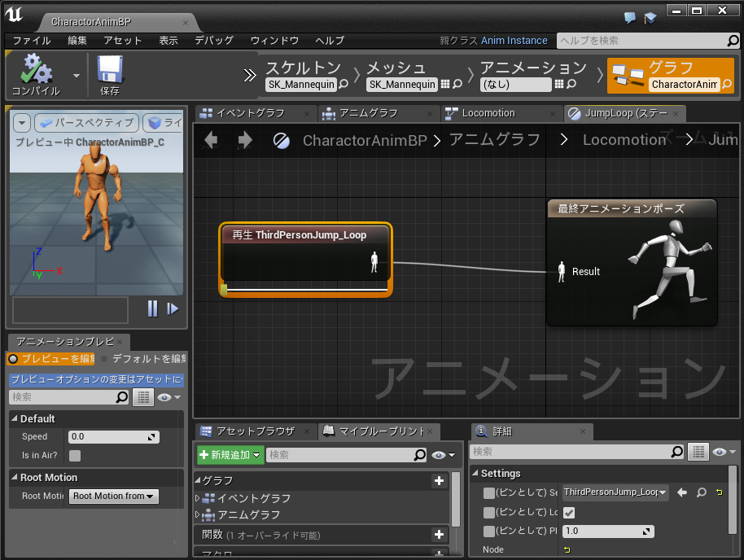Open the Window menu
This screenshot has width=744, height=560.
[274, 41]
